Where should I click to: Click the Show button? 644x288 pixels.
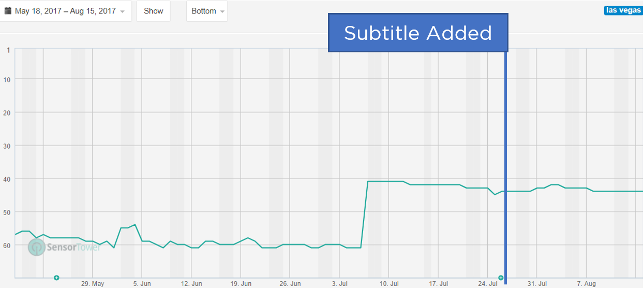coord(154,11)
